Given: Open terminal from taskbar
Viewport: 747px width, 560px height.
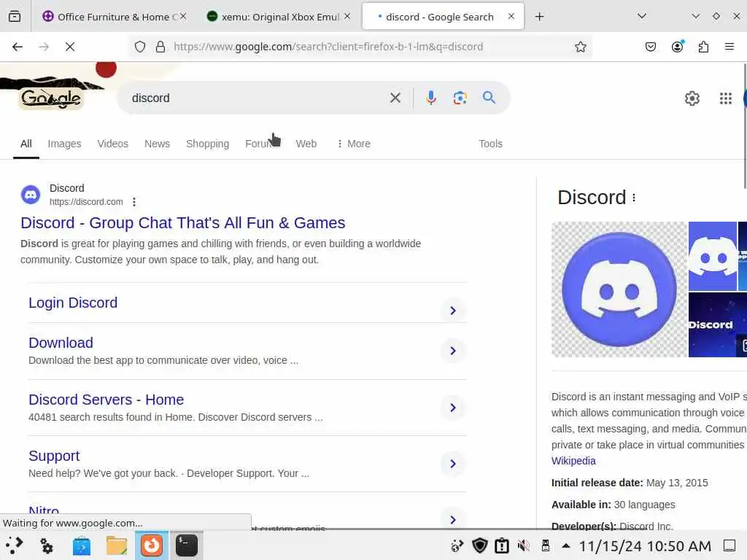Looking at the screenshot, I should pos(186,545).
